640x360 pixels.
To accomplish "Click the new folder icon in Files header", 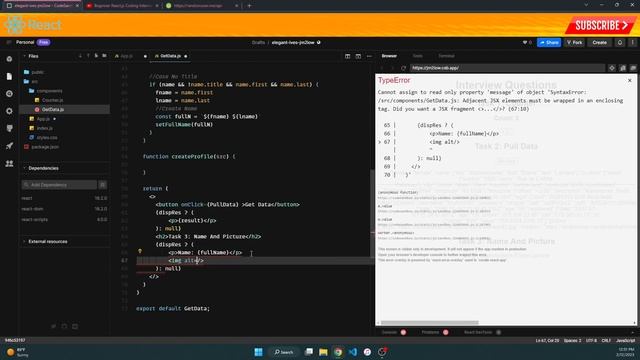I will (104, 56).
